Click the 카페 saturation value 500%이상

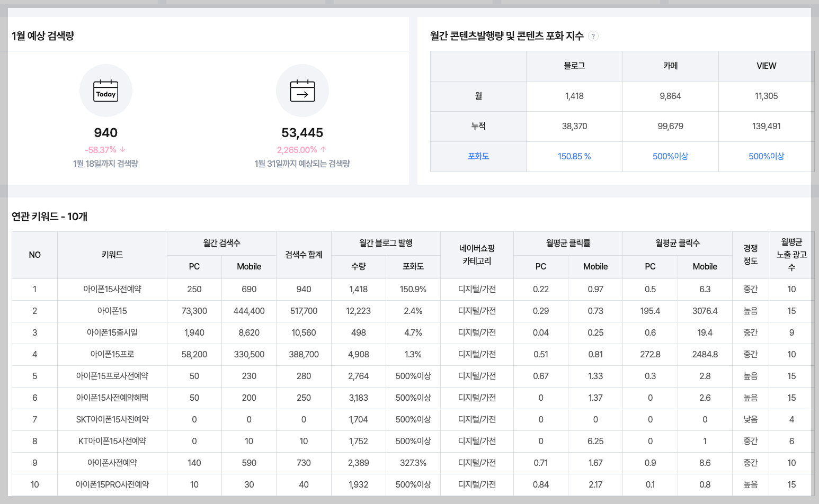tap(670, 156)
